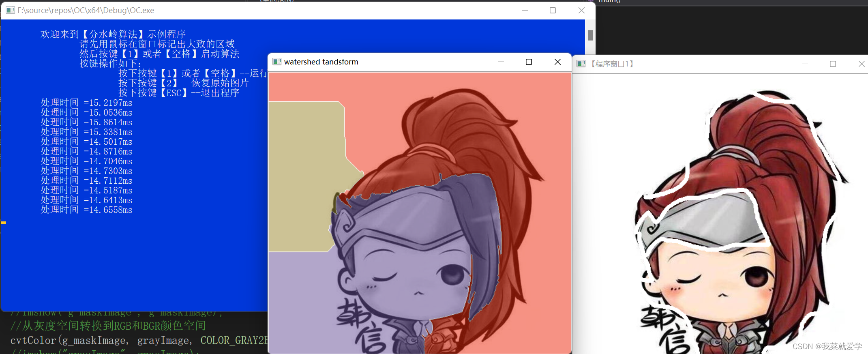Close the 【程序窗口1】 window
Viewport: 868px width, 354px height.
coord(861,64)
